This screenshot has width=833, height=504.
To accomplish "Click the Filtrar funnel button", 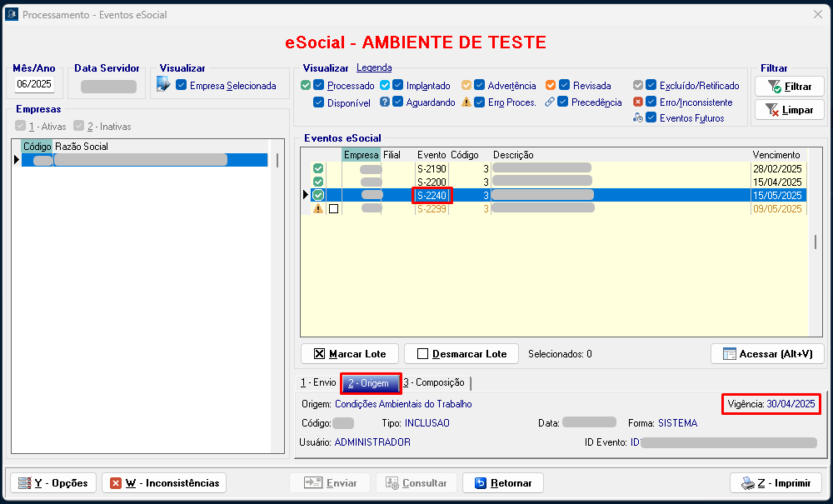I will [789, 86].
